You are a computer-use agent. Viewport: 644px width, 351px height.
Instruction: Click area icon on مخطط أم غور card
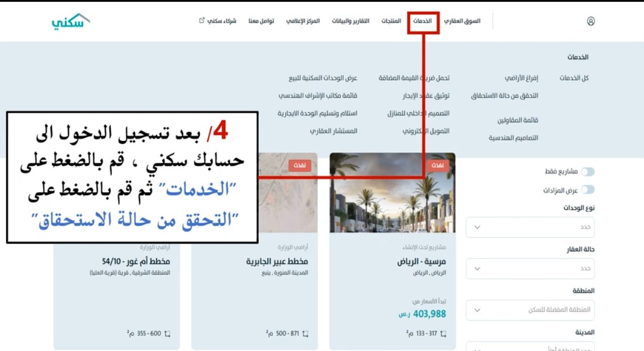coord(167,334)
